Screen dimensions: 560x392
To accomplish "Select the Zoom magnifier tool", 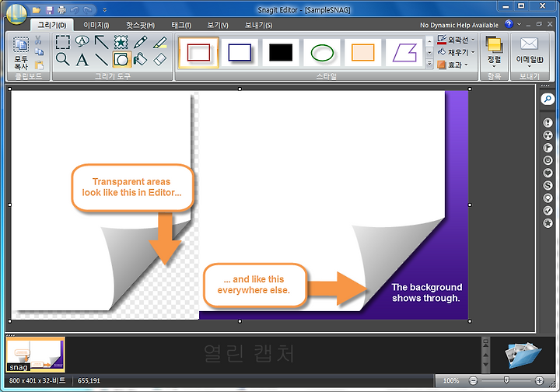I will point(63,59).
